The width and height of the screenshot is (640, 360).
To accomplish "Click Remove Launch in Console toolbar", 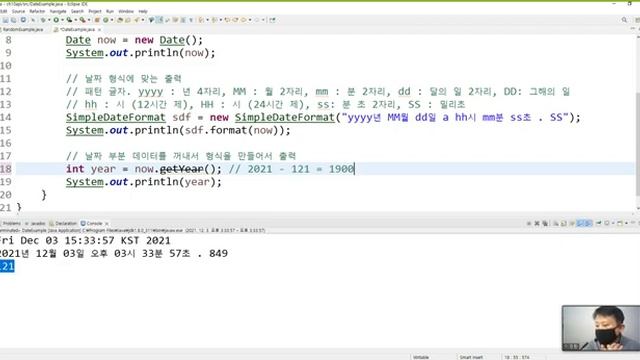I will (x=537, y=223).
